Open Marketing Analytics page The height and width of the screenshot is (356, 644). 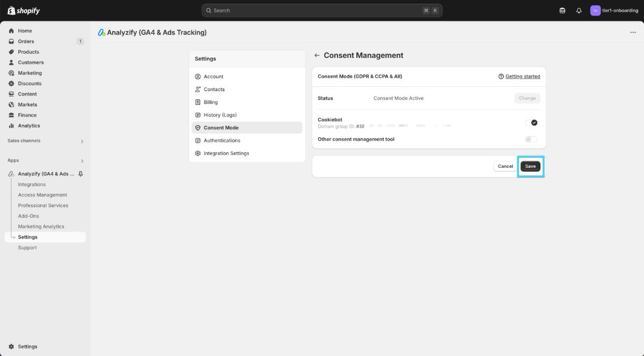click(41, 227)
